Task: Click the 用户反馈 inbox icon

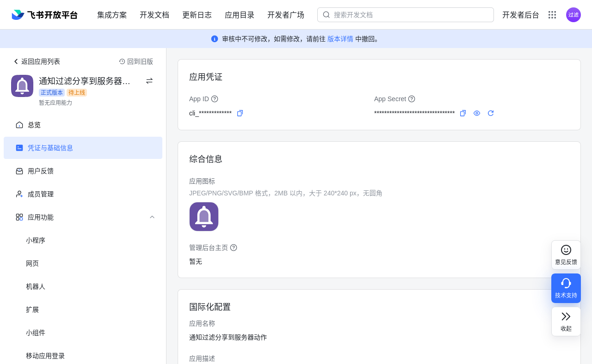Action: [19, 171]
